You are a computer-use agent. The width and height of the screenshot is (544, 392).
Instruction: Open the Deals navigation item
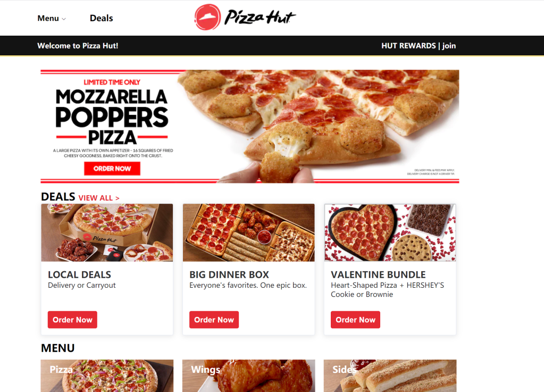click(102, 18)
